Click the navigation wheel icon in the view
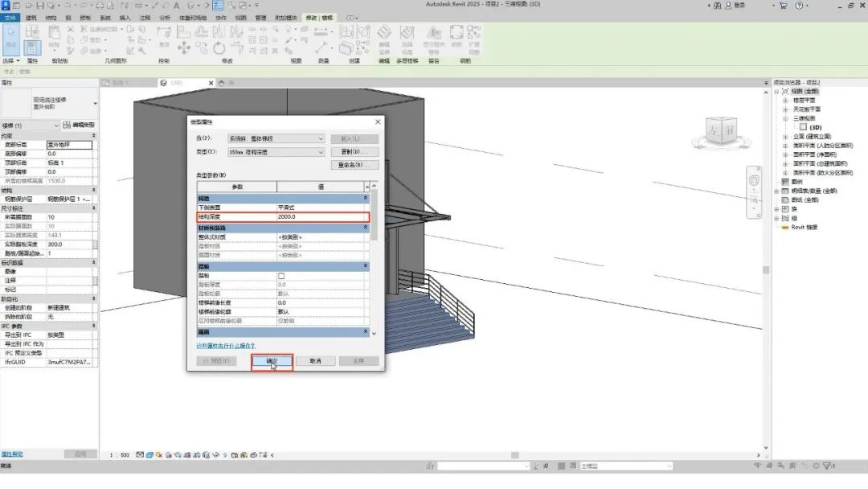The height and width of the screenshot is (489, 868). 754,180
